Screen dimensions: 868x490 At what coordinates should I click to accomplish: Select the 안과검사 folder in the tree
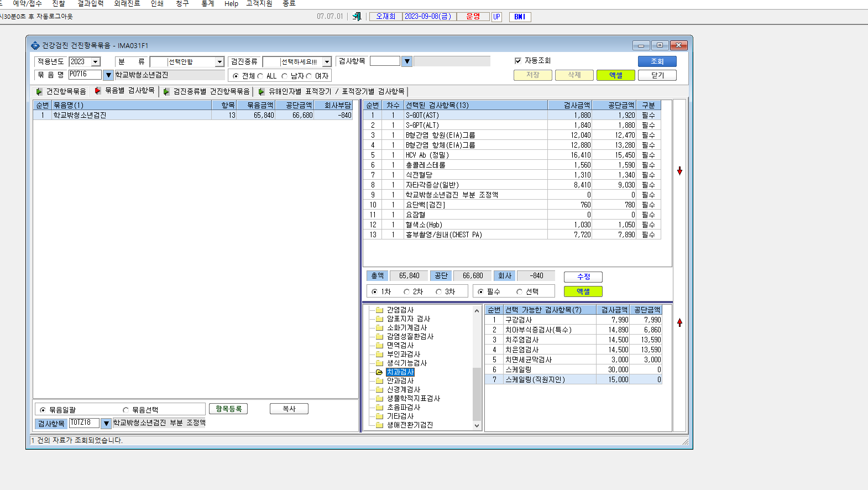[400, 381]
